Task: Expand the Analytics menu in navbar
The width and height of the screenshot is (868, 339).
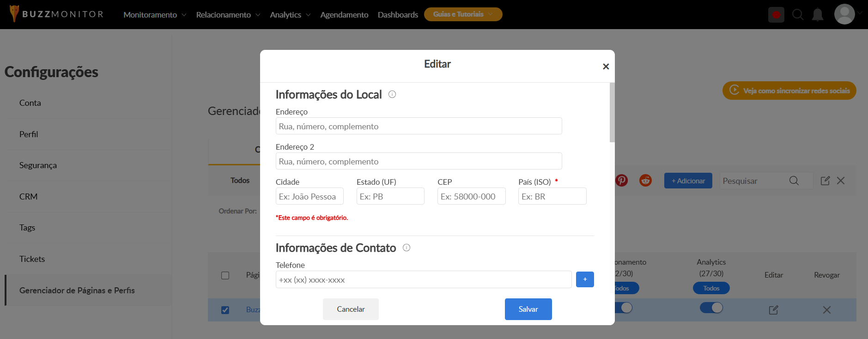Action: [x=290, y=15]
